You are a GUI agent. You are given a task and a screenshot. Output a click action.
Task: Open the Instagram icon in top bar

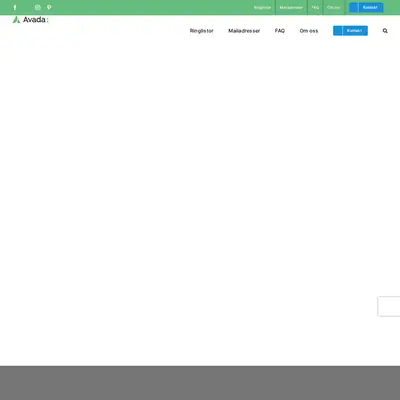(x=38, y=7)
